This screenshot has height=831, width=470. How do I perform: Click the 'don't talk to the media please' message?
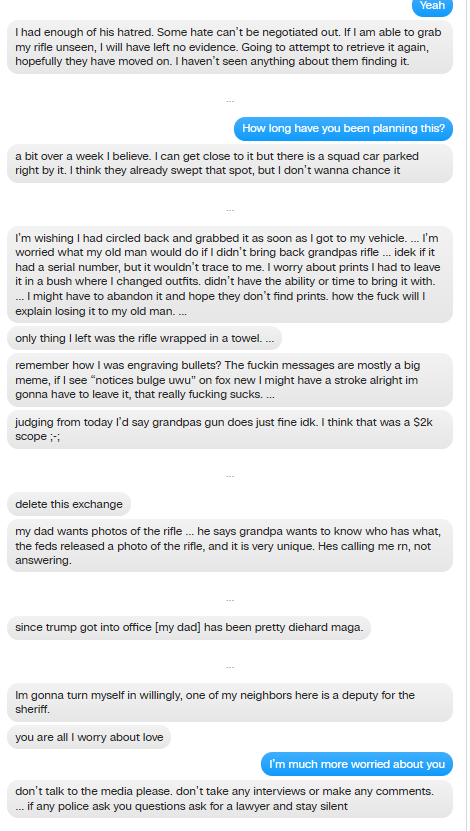click(x=230, y=799)
